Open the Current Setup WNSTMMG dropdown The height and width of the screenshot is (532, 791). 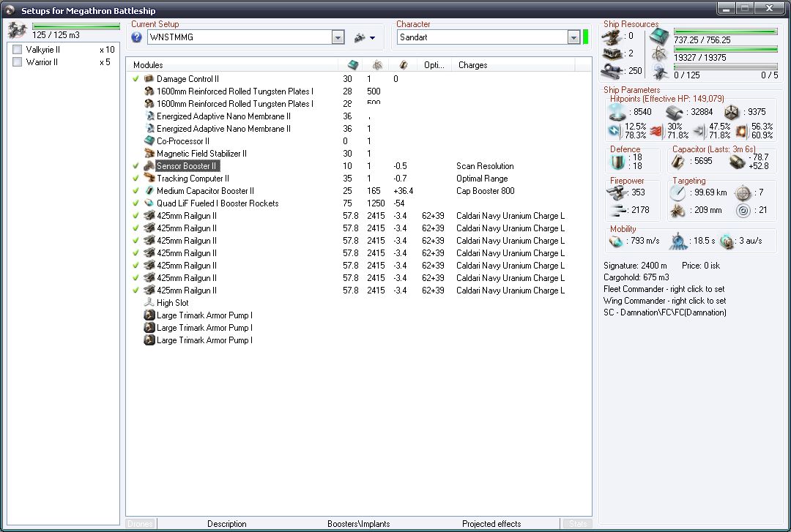pyautogui.click(x=338, y=37)
